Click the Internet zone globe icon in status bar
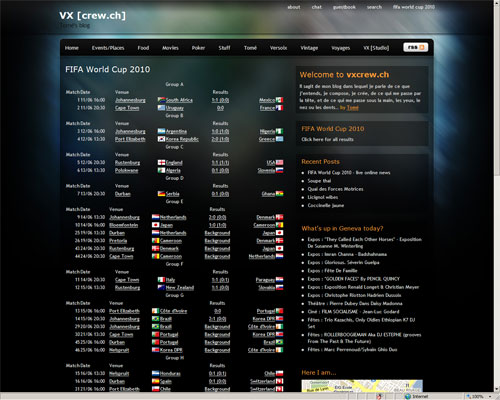The width and height of the screenshot is (500, 400). pos(407,396)
